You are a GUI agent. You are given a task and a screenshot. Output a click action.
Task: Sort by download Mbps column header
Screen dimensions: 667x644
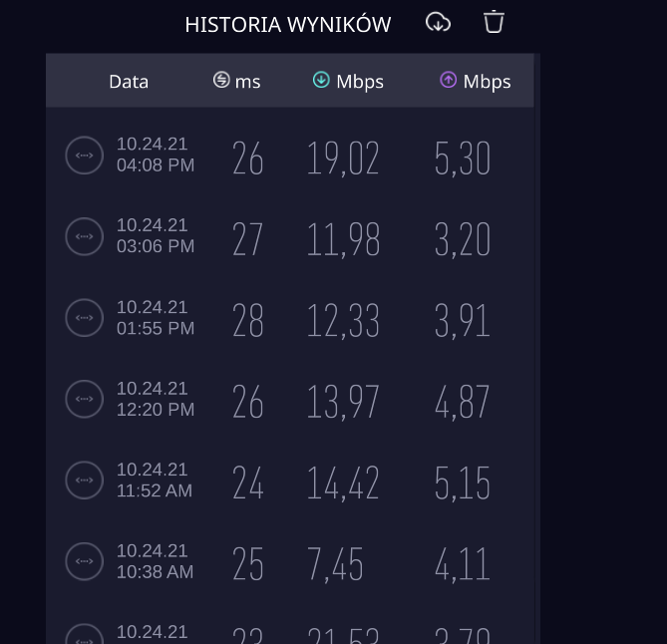(x=348, y=81)
